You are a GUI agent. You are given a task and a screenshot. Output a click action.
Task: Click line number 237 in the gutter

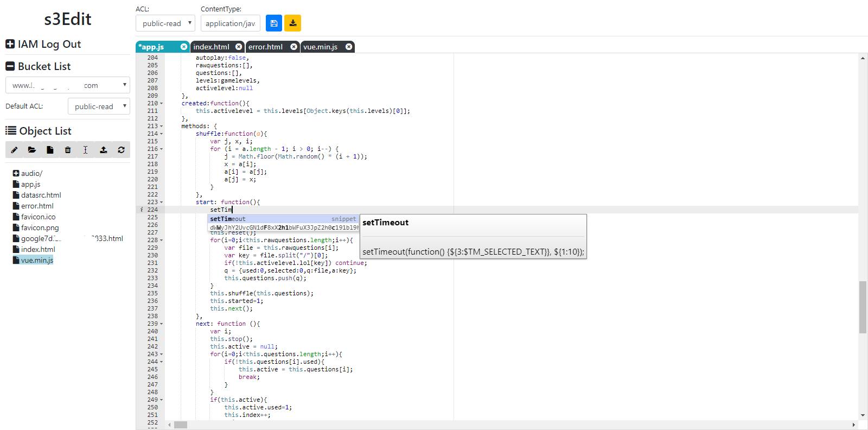[152, 308]
